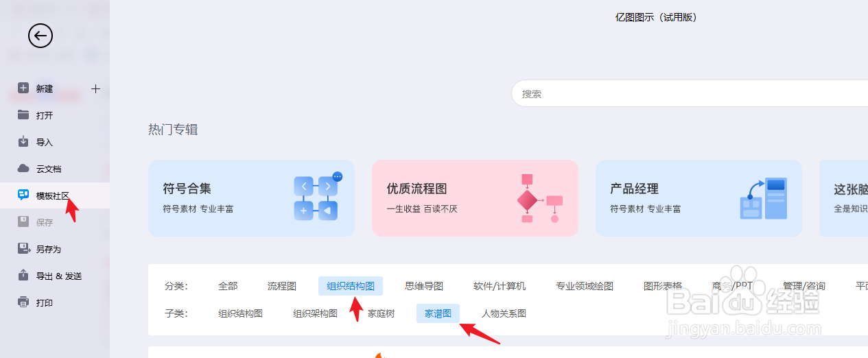Click the back arrow circle icon
This screenshot has height=358, width=868.
click(x=40, y=36)
